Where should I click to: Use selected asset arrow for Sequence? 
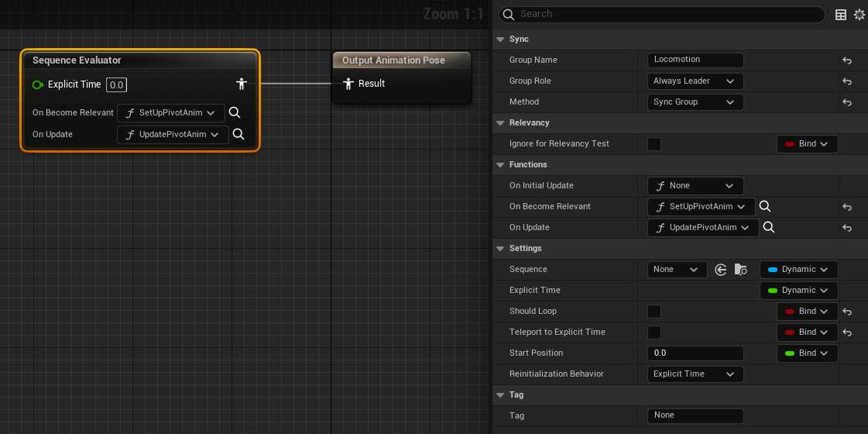pyautogui.click(x=721, y=270)
